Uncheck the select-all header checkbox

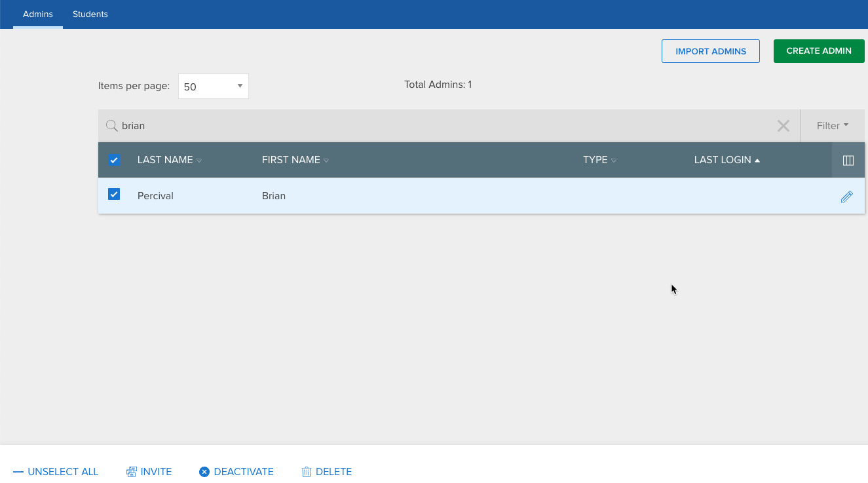pyautogui.click(x=114, y=160)
